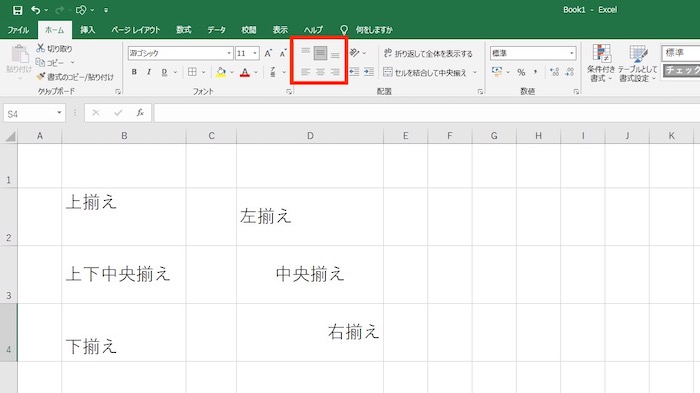Apply the yellow fill color bucket
Viewport: 700px width, 393px height.
point(221,72)
